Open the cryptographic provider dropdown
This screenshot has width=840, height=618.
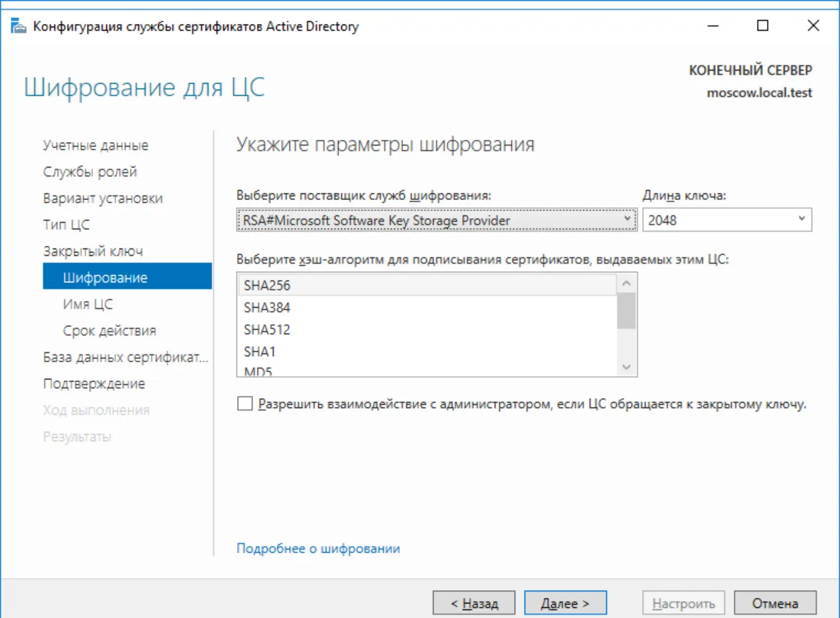pyautogui.click(x=436, y=220)
